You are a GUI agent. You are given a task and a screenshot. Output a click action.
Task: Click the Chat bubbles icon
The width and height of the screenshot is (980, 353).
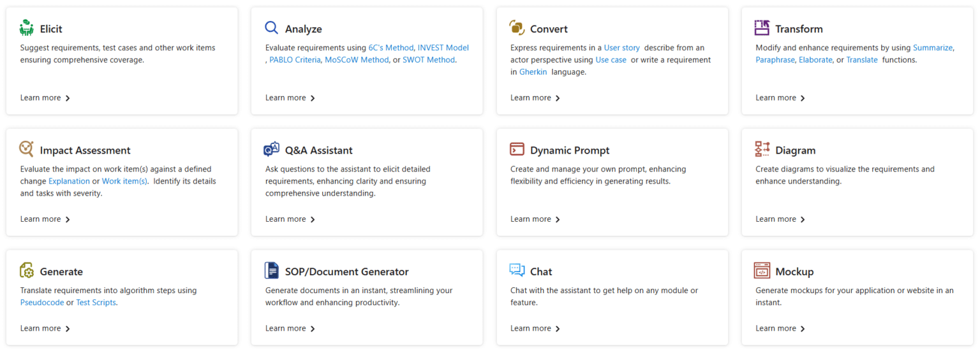(517, 271)
